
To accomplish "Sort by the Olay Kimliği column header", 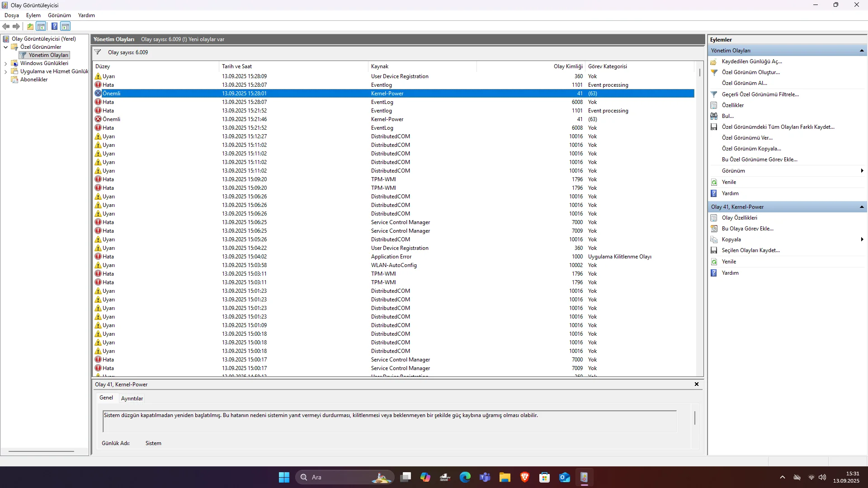I will (x=531, y=66).
